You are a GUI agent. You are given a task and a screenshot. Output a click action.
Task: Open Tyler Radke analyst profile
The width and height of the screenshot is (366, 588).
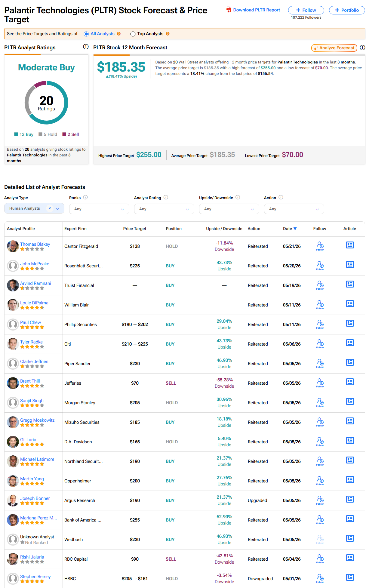point(31,342)
